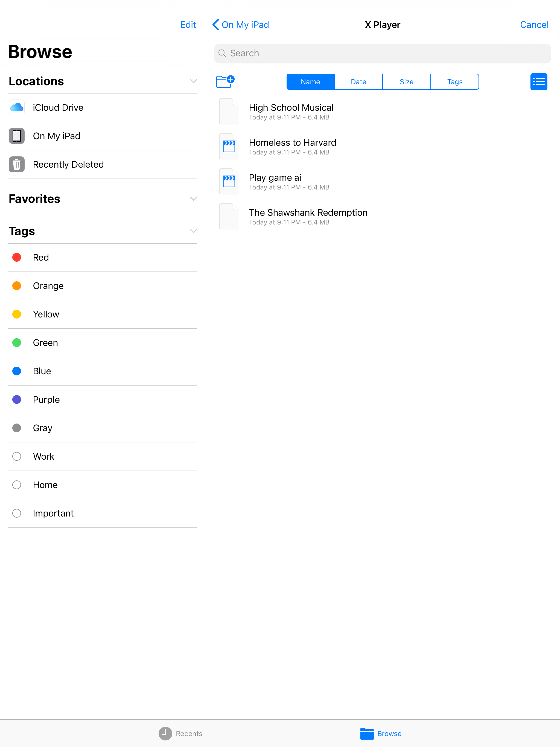Screen dimensions: 560x747
Task: Go back to On My iPad
Action: click(x=240, y=25)
